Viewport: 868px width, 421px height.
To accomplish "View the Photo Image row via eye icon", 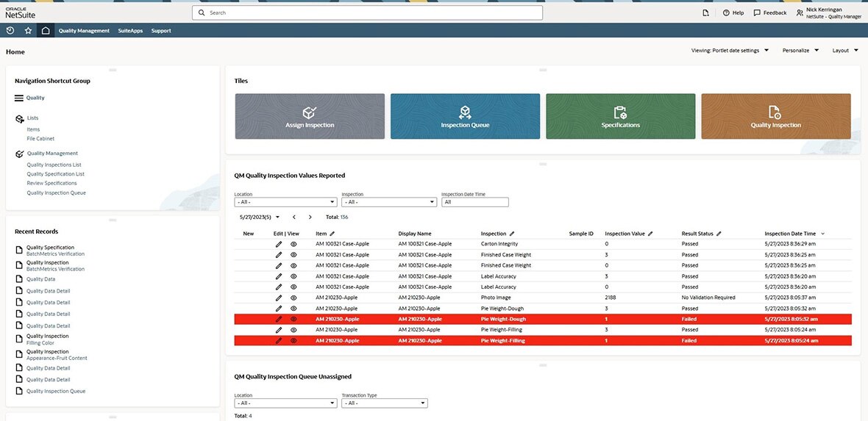I will click(294, 298).
